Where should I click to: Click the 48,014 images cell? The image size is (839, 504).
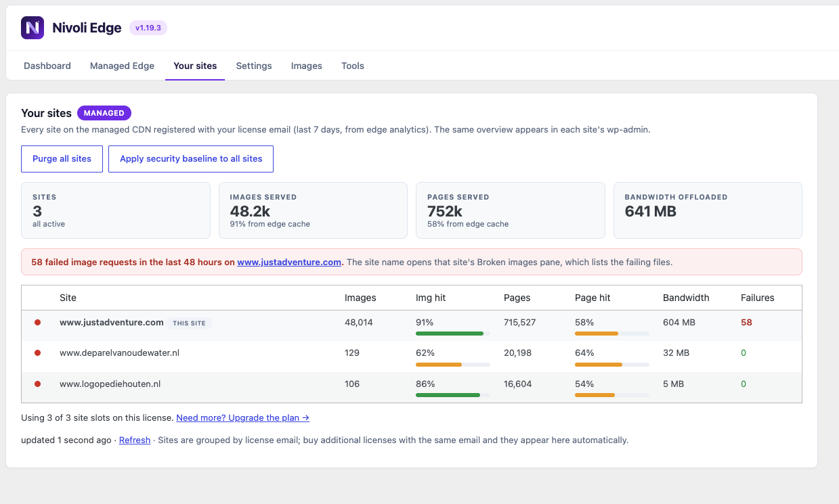click(359, 323)
